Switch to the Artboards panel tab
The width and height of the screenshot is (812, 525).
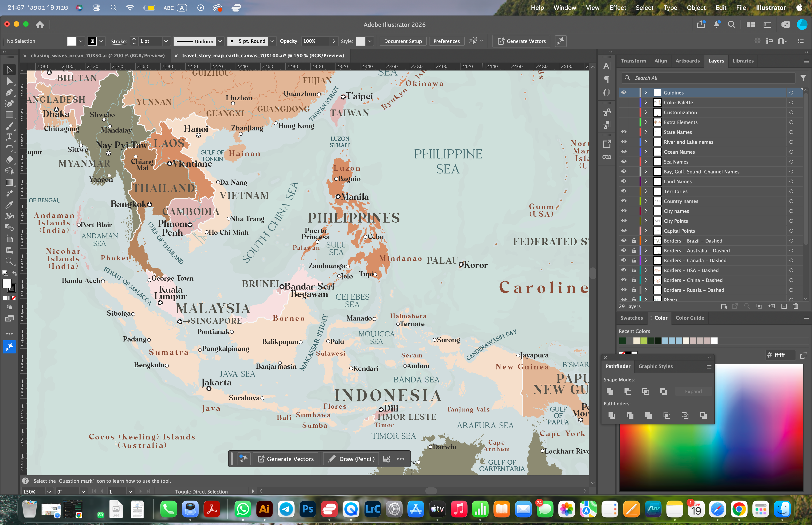click(x=687, y=61)
